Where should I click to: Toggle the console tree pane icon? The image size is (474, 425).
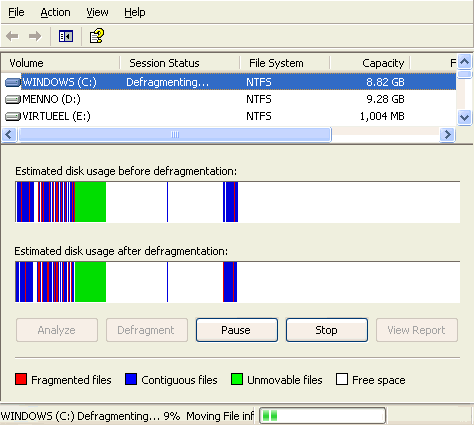click(66, 36)
